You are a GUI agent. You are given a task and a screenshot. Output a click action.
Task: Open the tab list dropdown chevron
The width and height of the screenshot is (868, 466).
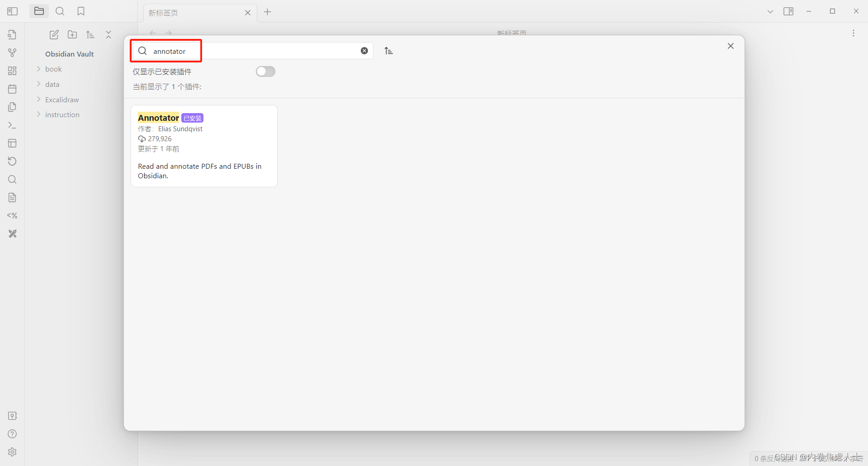[770, 11]
